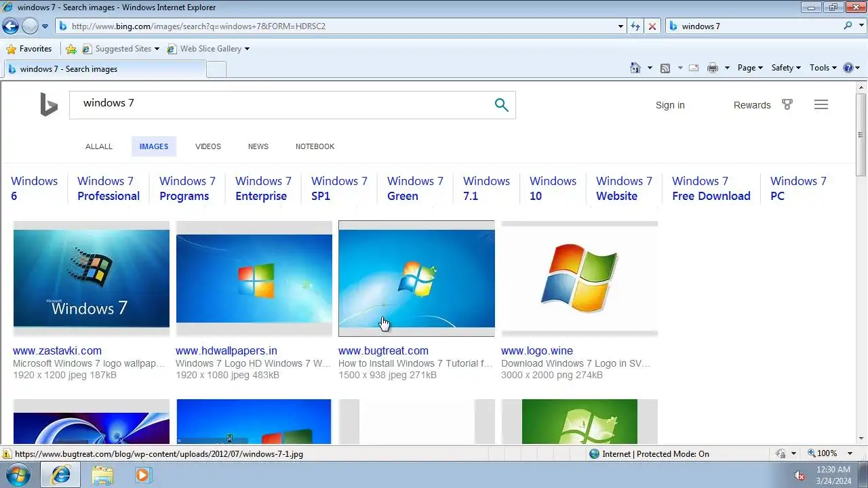This screenshot has height=488, width=868.
Task: Open the Bing hamburger menu
Action: [821, 104]
